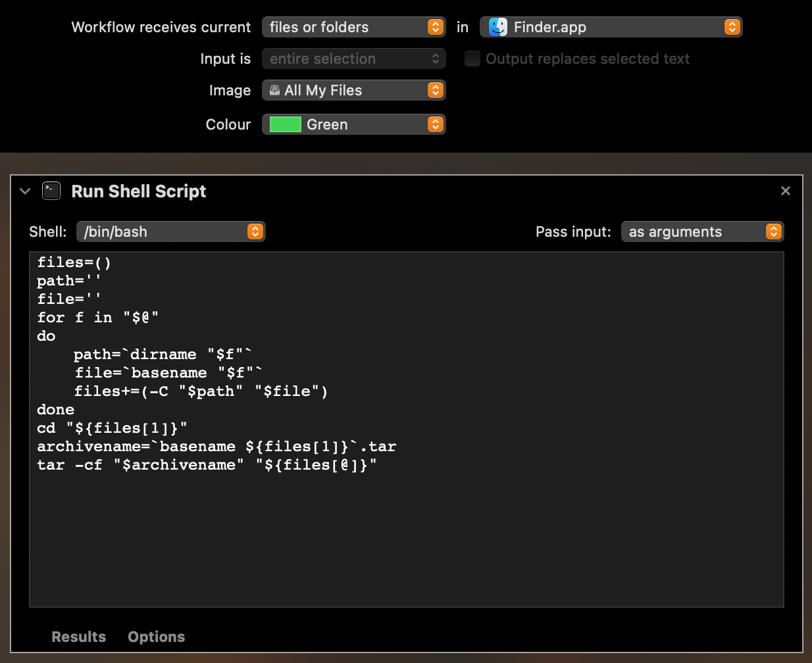The width and height of the screenshot is (812, 663).
Task: Toggle 'Output replaces selected text' checkbox
Action: coord(472,59)
